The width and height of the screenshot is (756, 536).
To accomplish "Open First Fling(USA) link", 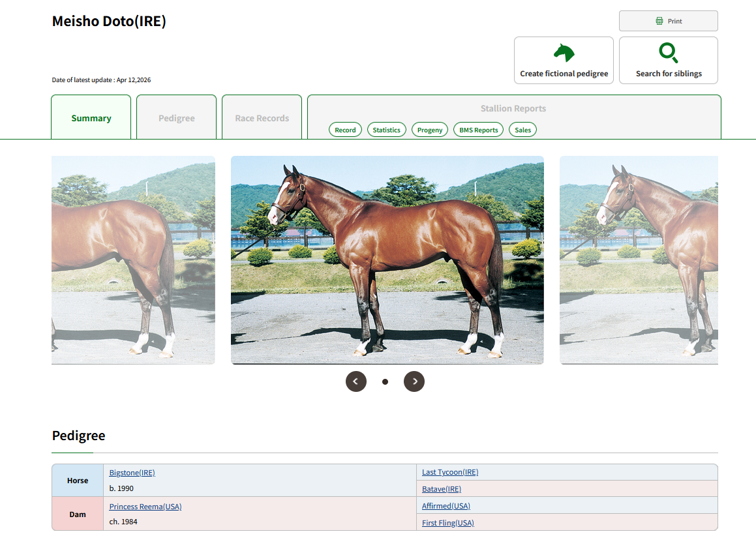I will [x=448, y=523].
